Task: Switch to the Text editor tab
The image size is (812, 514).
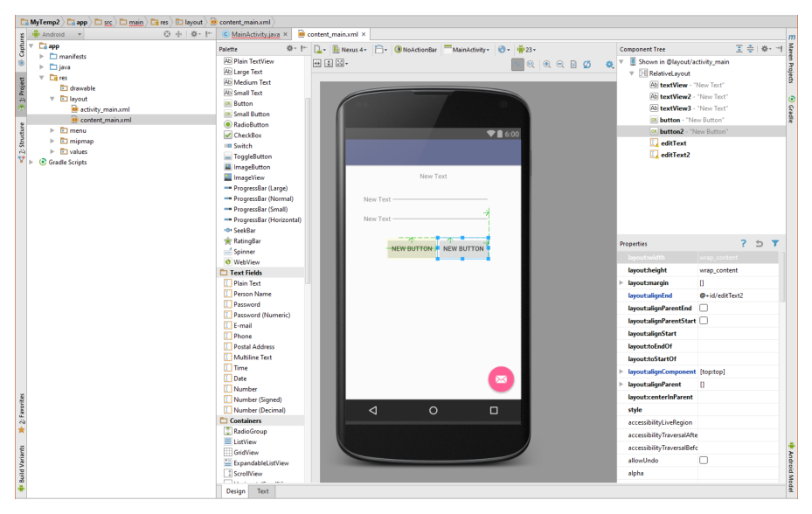Action: [263, 491]
